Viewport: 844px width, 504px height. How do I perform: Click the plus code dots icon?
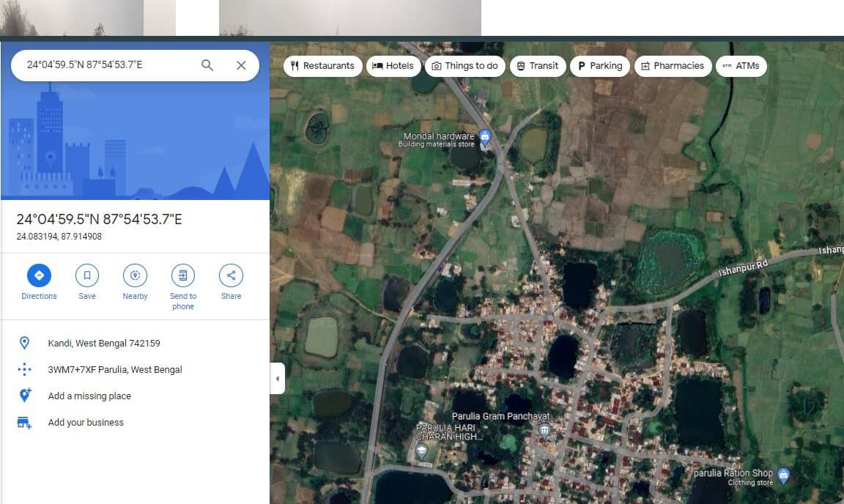[x=24, y=369]
